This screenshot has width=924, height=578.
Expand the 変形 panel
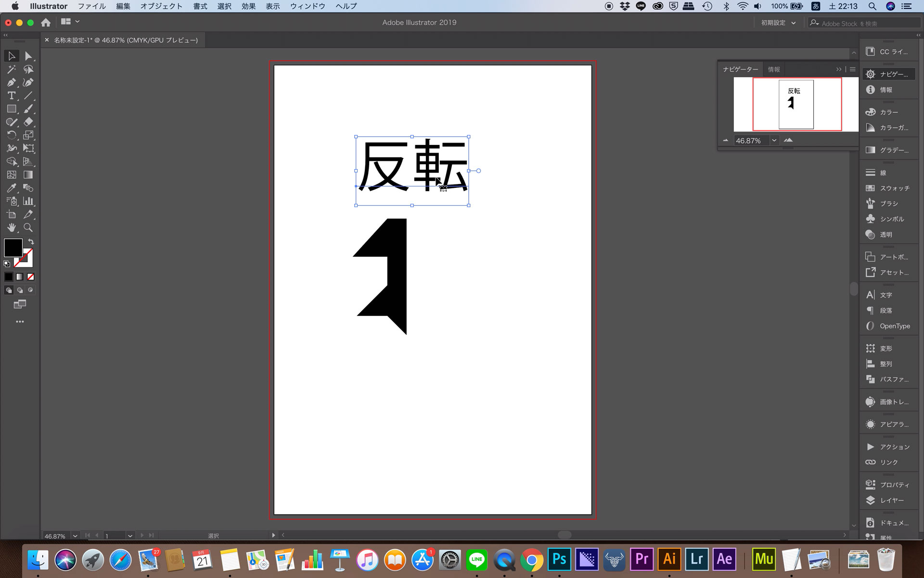(888, 348)
